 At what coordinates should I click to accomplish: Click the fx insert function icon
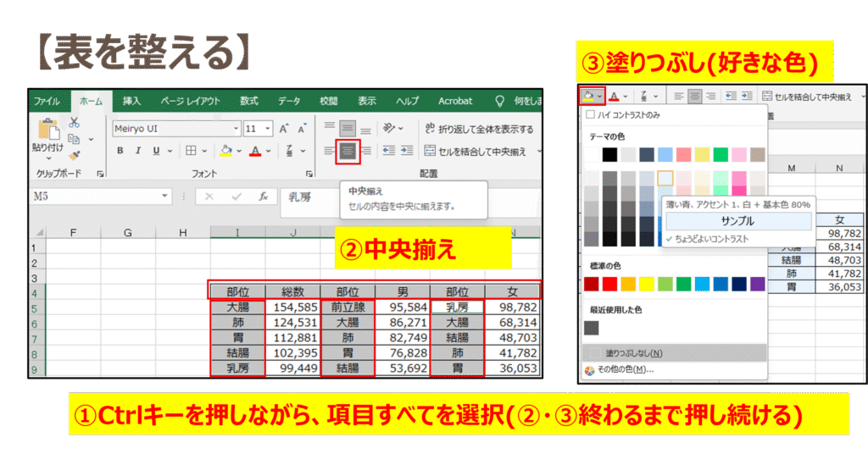pyautogui.click(x=264, y=196)
